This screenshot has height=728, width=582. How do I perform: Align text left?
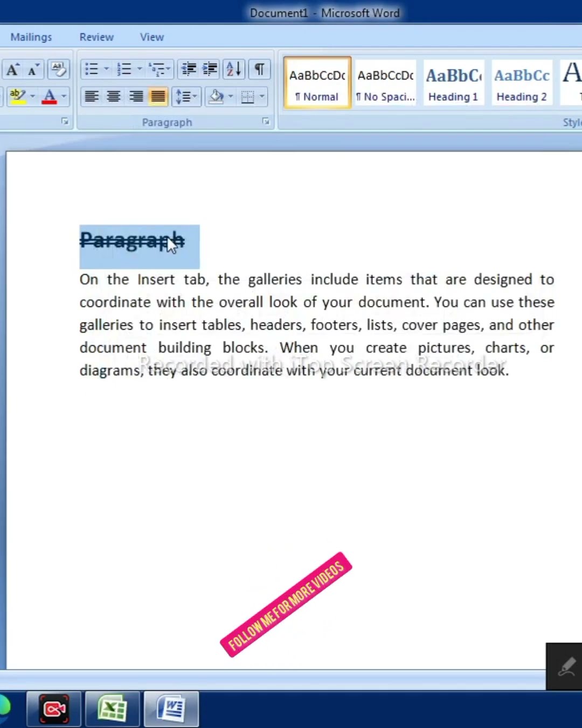pos(92,96)
